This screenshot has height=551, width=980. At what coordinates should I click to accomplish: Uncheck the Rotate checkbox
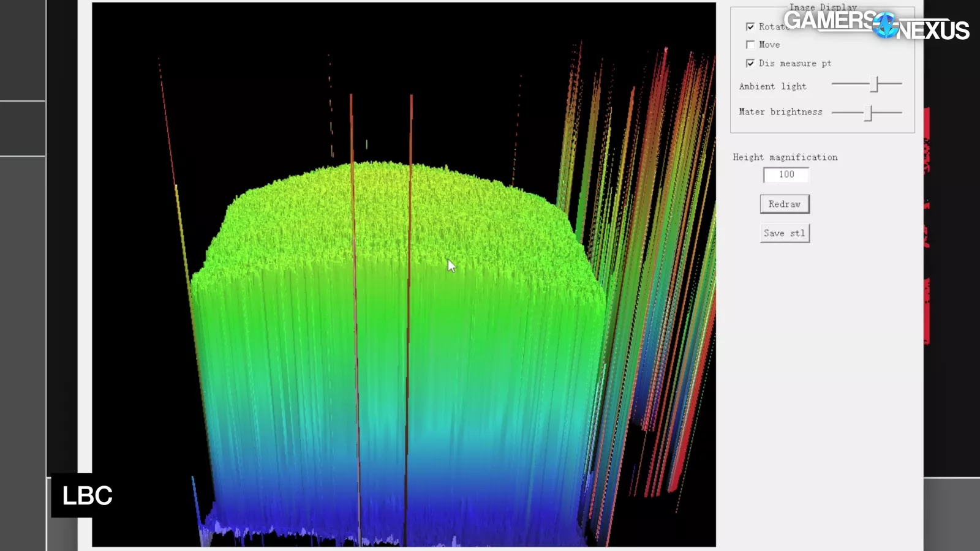tap(750, 27)
